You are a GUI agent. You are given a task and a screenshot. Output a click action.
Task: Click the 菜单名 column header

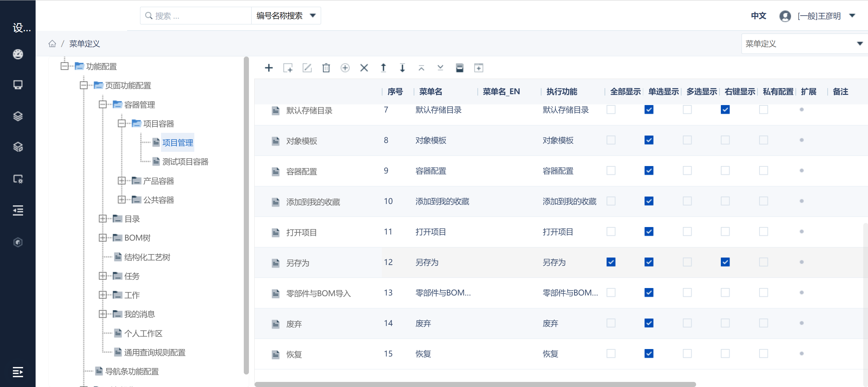[x=431, y=91]
